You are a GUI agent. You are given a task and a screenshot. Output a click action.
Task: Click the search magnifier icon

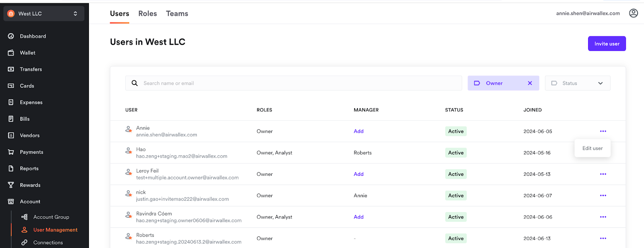click(135, 83)
